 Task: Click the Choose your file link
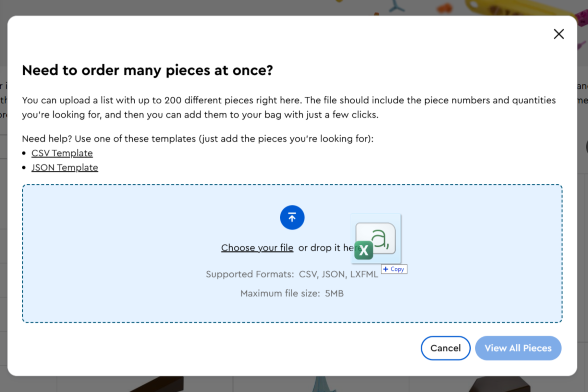[x=257, y=247]
